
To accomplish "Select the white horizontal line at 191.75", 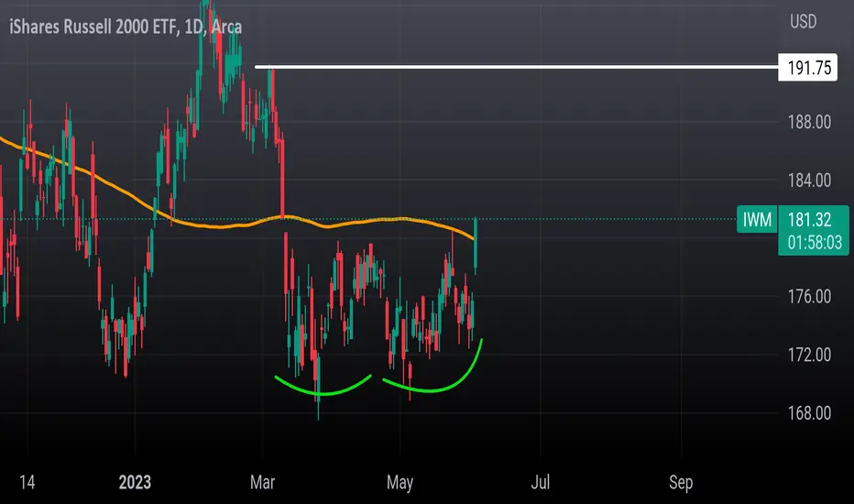I will click(516, 67).
